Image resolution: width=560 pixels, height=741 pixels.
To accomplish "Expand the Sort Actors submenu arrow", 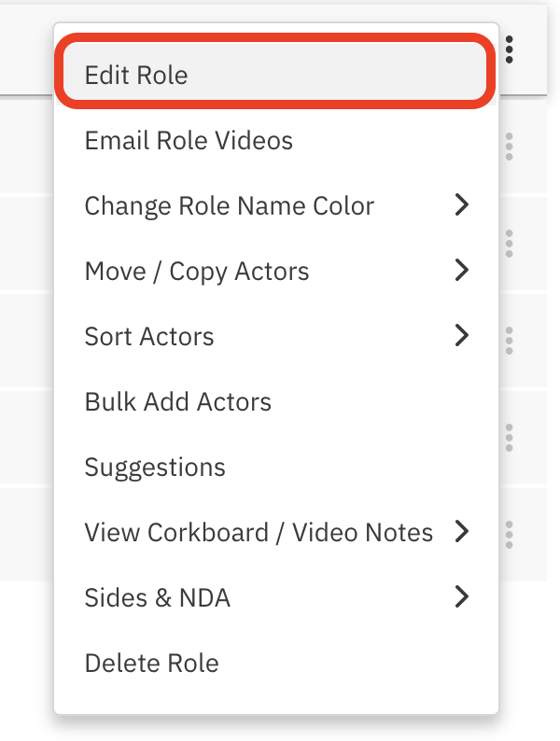I will point(461,336).
